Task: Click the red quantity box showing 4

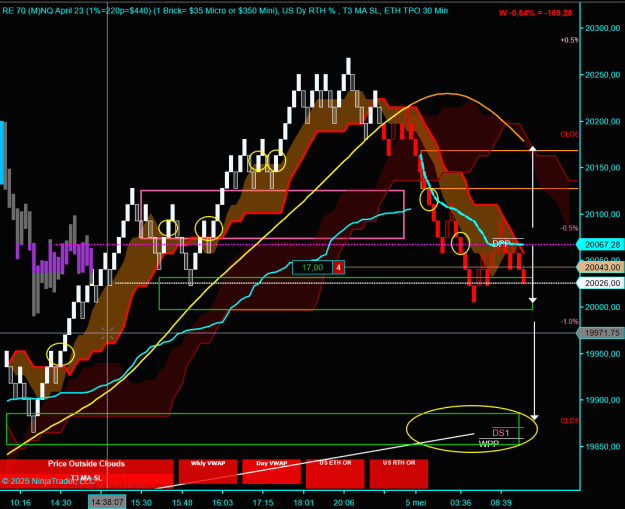Action: [x=338, y=267]
